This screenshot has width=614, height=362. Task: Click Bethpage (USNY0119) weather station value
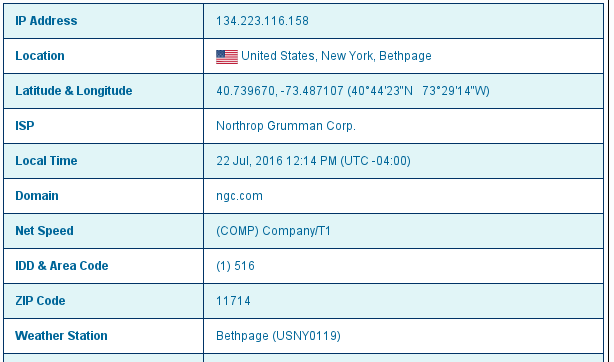(278, 336)
